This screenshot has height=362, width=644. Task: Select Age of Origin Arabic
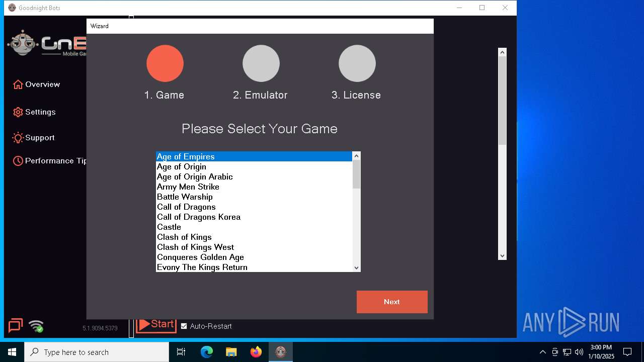254,176
